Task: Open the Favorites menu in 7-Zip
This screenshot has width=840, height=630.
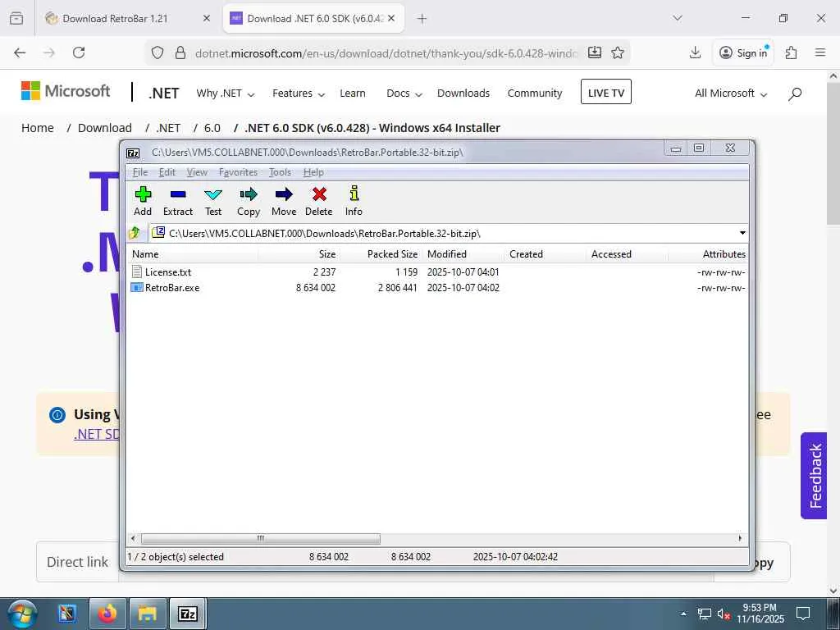Action: 238,172
